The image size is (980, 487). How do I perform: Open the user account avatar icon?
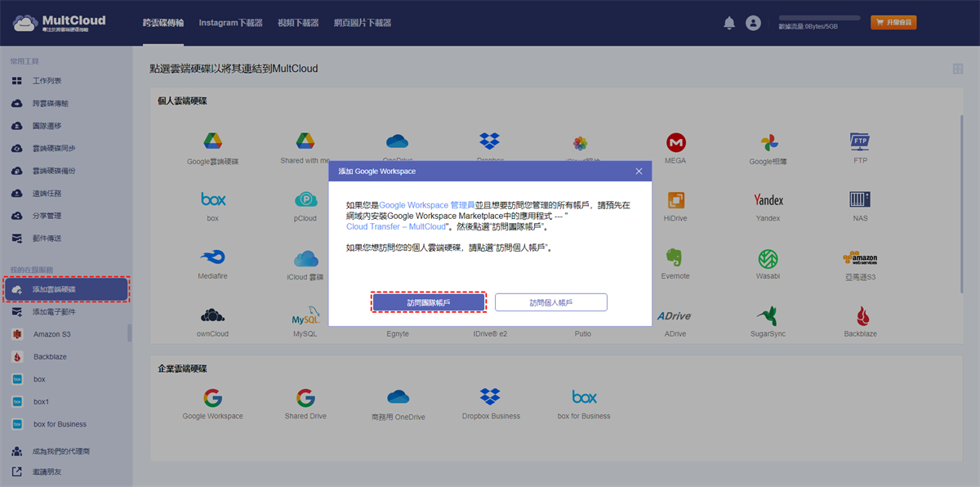pos(753,24)
